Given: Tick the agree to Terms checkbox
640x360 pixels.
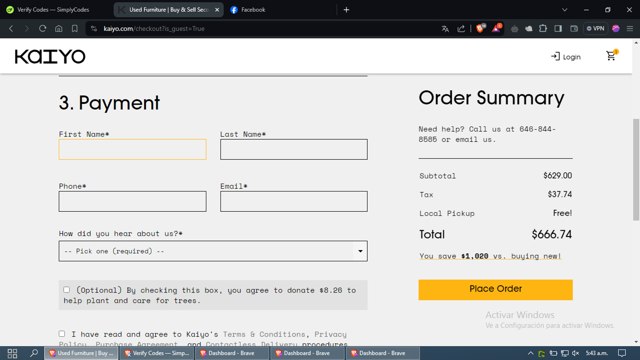Looking at the screenshot, I should 62,334.
